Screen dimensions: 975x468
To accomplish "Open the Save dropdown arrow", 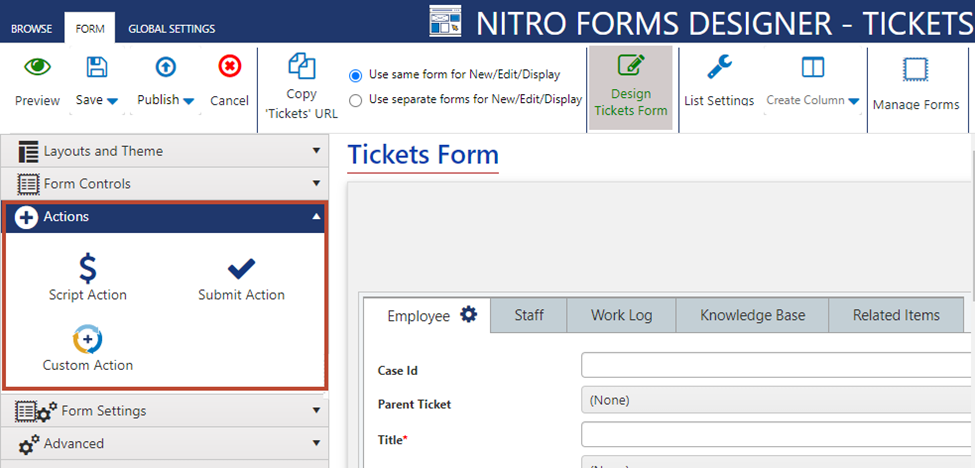I will (x=113, y=101).
